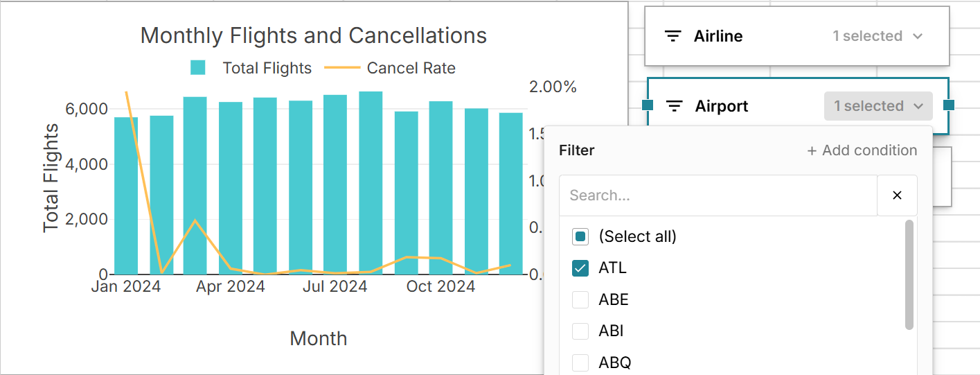Collapse the Airport 1 selected dropdown
Viewport: 980px width, 375px height.
click(878, 106)
